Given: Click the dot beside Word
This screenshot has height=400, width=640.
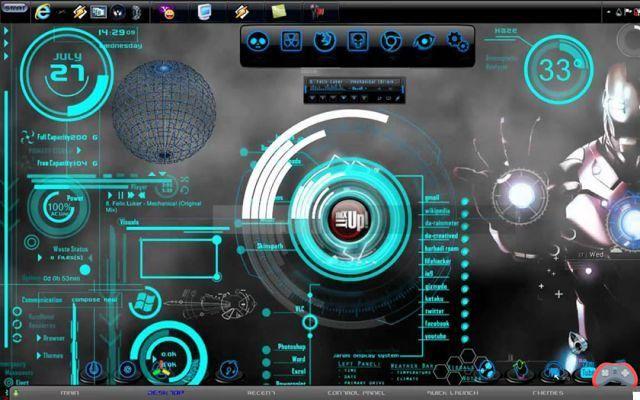Looking at the screenshot, I should (266, 362).
